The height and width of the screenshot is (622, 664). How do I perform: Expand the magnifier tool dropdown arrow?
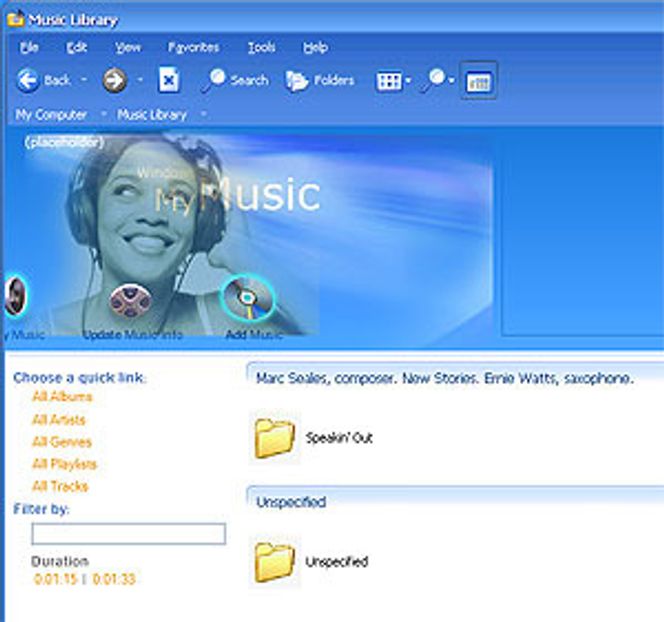(451, 80)
